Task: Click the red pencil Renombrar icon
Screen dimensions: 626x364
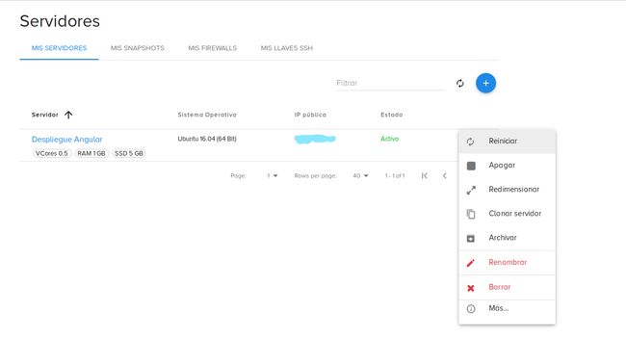Action: point(471,263)
